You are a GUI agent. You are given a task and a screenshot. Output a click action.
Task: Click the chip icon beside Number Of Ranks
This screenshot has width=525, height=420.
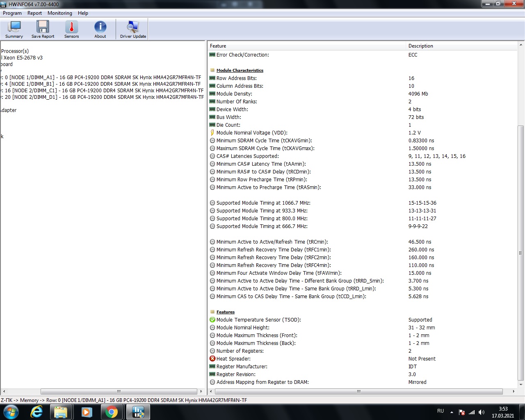point(212,102)
